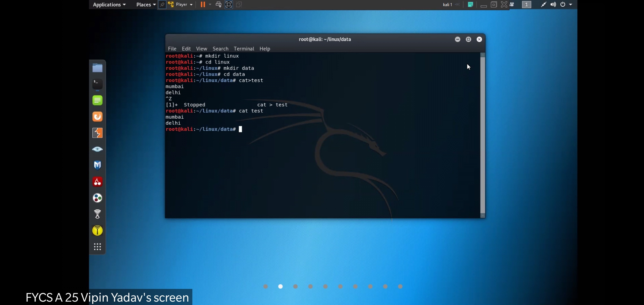
Task: Open the Search menu in terminal
Action: click(220, 49)
